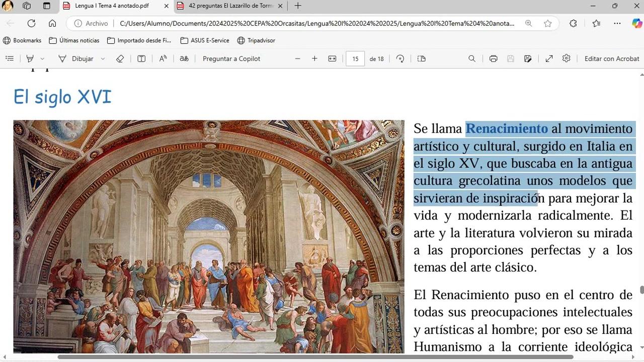This screenshot has height=362, width=644.
Task: Expand the Dibujar options dropdown arrow
Action: coord(103,59)
